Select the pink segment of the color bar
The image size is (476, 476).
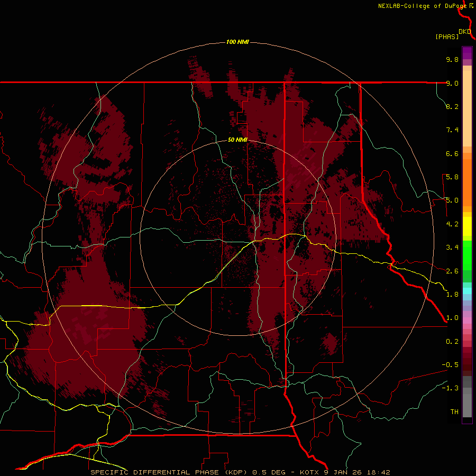click(467, 321)
